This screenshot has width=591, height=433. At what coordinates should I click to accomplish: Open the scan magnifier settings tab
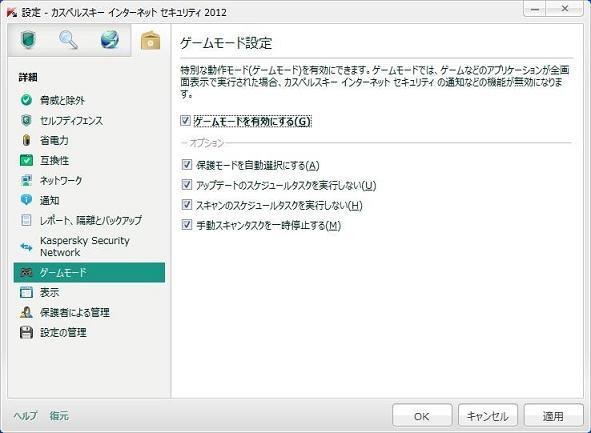pyautogui.click(x=69, y=40)
